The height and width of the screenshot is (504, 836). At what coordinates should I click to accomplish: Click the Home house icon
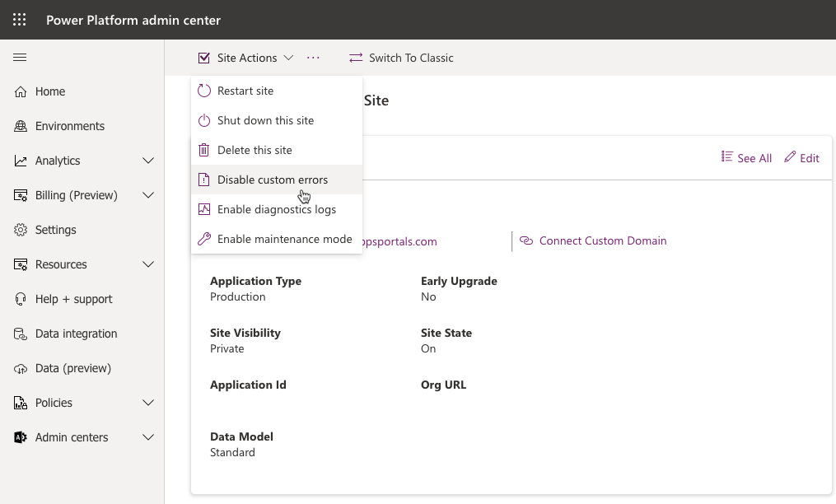(x=21, y=91)
